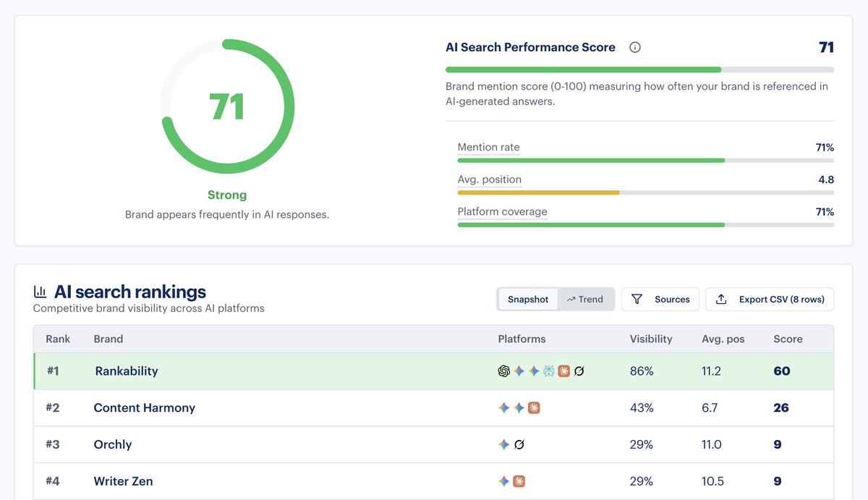Click the 6.7 average position value

pyautogui.click(x=710, y=408)
